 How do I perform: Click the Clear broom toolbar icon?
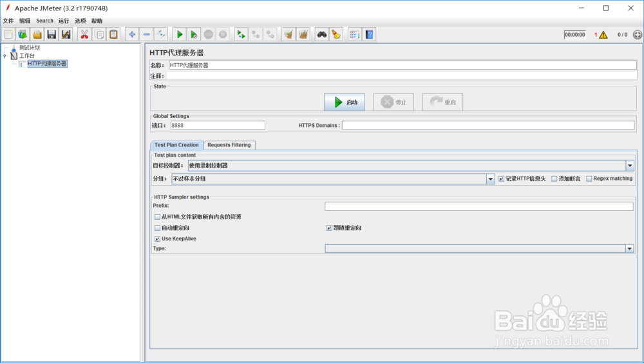(289, 35)
